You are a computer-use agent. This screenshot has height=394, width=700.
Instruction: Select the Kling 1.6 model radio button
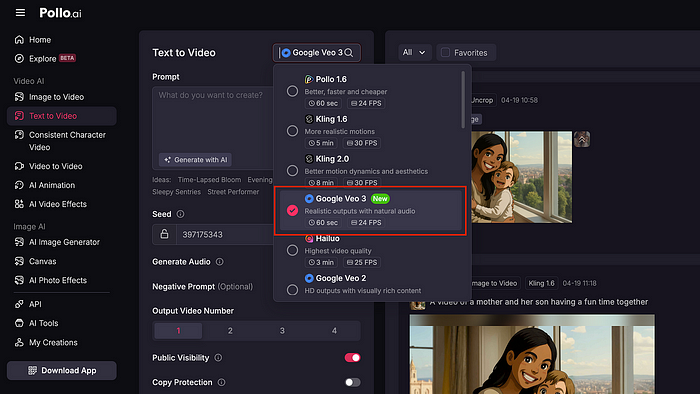[x=292, y=131]
